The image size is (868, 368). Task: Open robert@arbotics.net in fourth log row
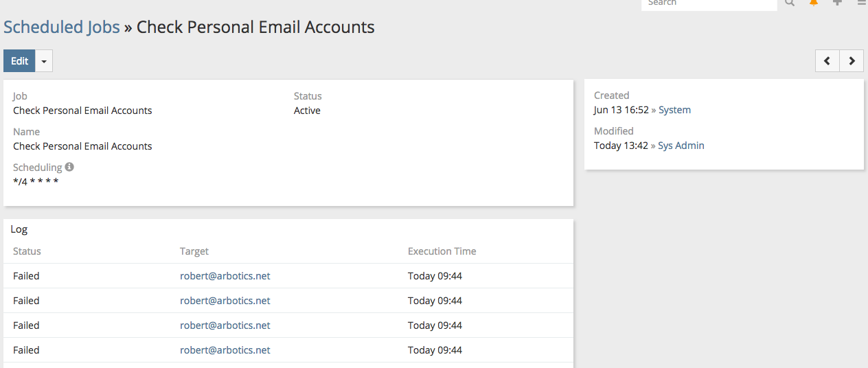pyautogui.click(x=225, y=350)
